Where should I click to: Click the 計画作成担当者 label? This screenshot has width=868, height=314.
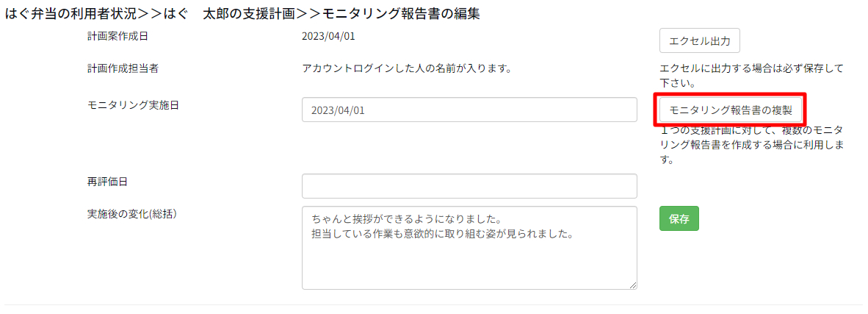pyautogui.click(x=123, y=68)
